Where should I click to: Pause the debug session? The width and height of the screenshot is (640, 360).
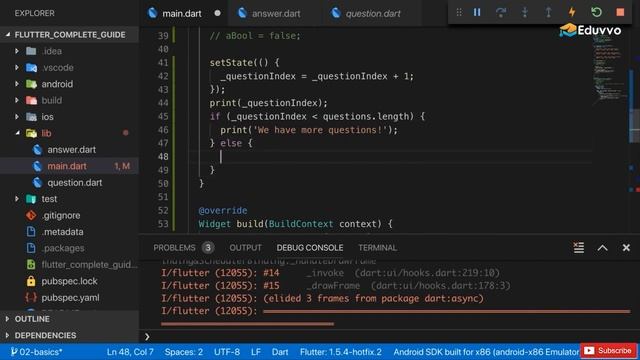pos(477,12)
